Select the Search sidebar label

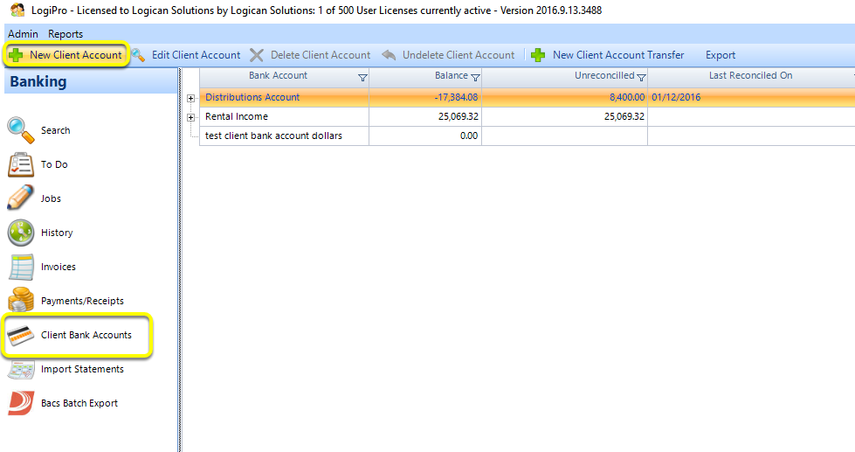tap(56, 130)
